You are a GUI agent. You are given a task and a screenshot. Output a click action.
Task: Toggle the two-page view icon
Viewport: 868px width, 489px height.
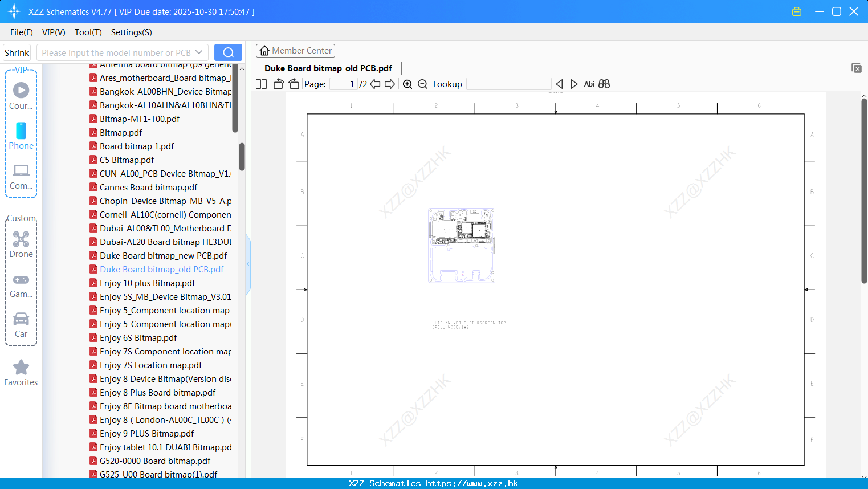coord(261,84)
